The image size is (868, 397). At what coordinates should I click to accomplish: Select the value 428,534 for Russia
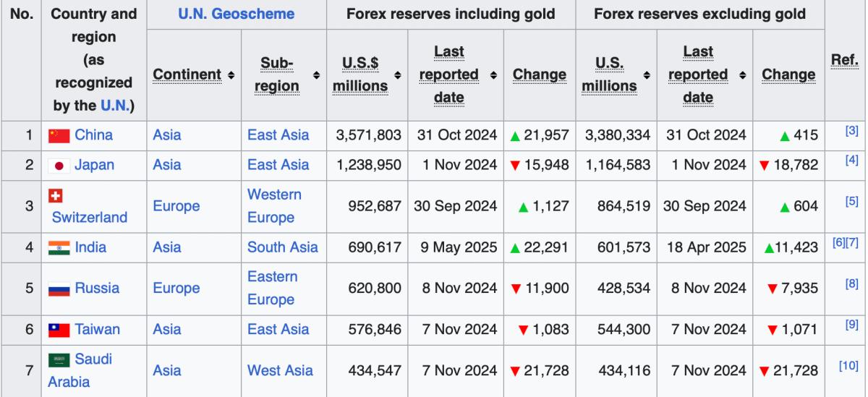pos(624,290)
